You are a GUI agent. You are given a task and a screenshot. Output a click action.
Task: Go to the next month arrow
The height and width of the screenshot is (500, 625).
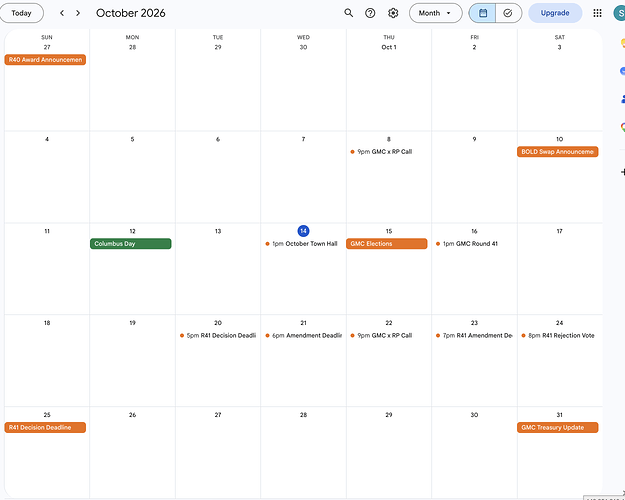coord(78,13)
